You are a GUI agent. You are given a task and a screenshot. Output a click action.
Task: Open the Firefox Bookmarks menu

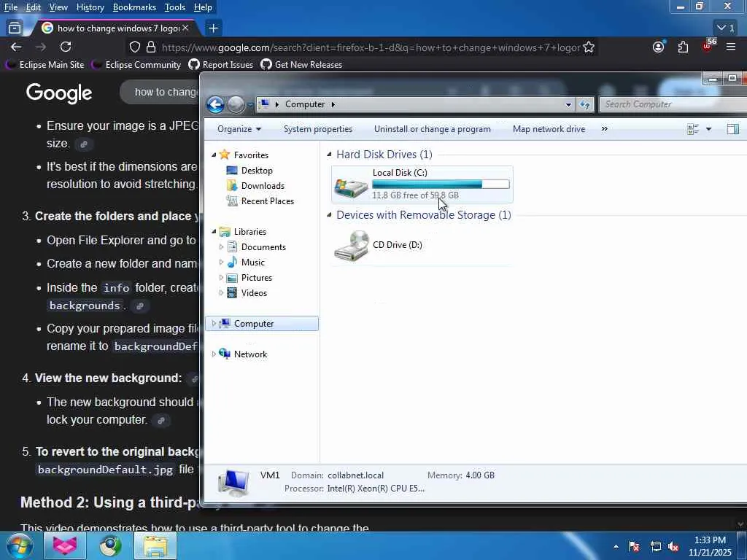[x=134, y=7]
